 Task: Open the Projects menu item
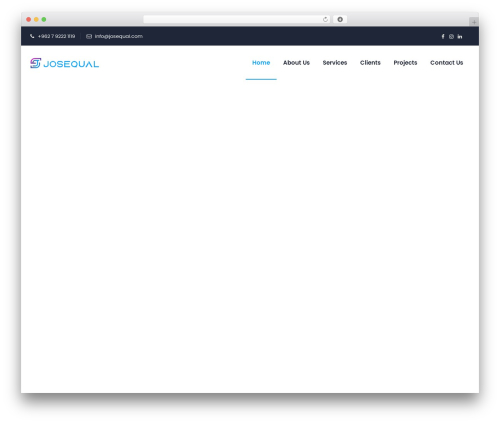click(405, 63)
